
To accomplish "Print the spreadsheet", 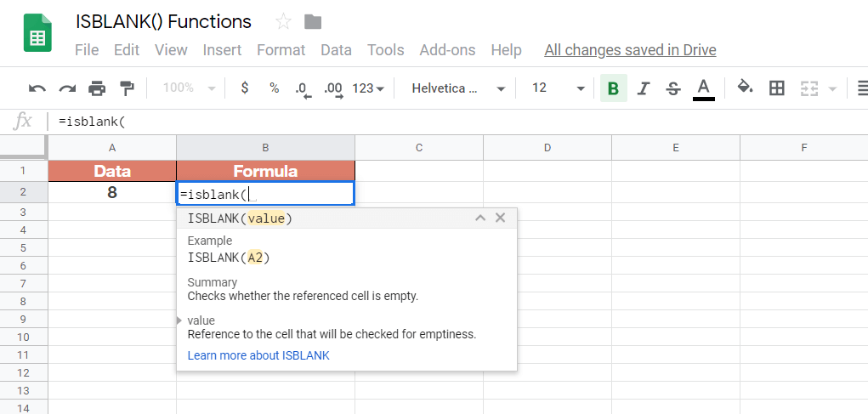I will coord(97,88).
